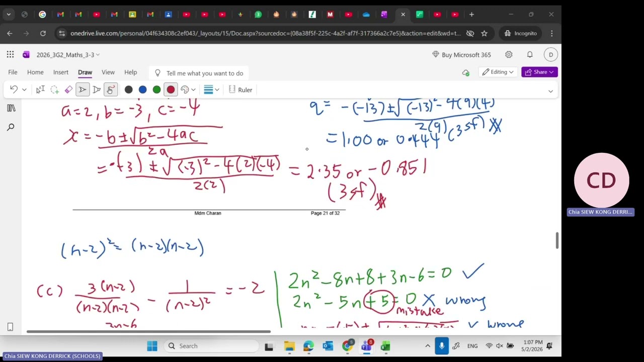Open the OneNote search pane
The image size is (644, 362).
tap(11, 127)
